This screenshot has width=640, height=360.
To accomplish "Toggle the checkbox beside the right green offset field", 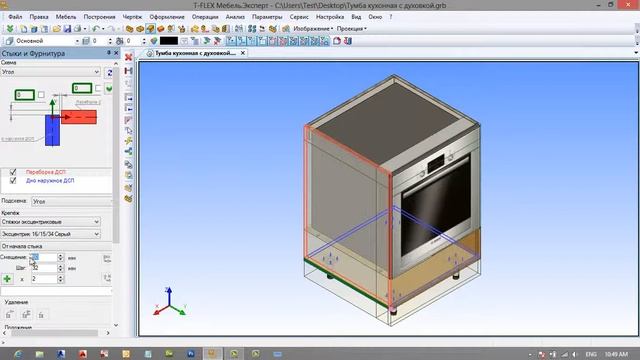I will (x=98, y=88).
